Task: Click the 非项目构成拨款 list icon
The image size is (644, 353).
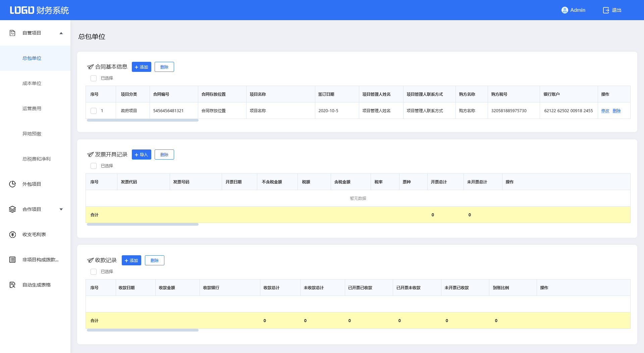Action: pos(12,260)
